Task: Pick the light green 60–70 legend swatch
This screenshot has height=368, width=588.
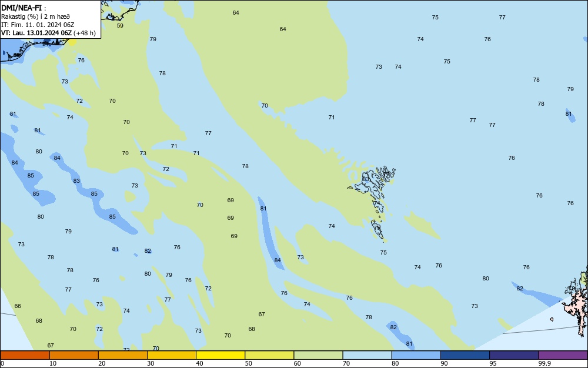Action: (318, 355)
